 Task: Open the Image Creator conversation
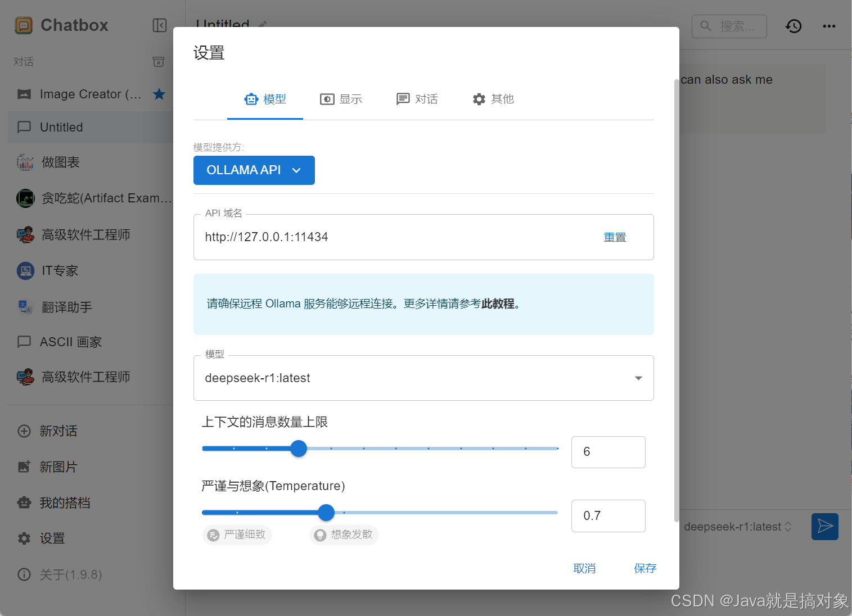pos(90,94)
